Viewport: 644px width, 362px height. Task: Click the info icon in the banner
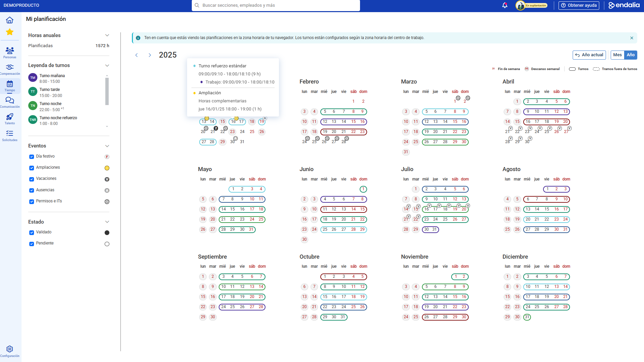(138, 38)
